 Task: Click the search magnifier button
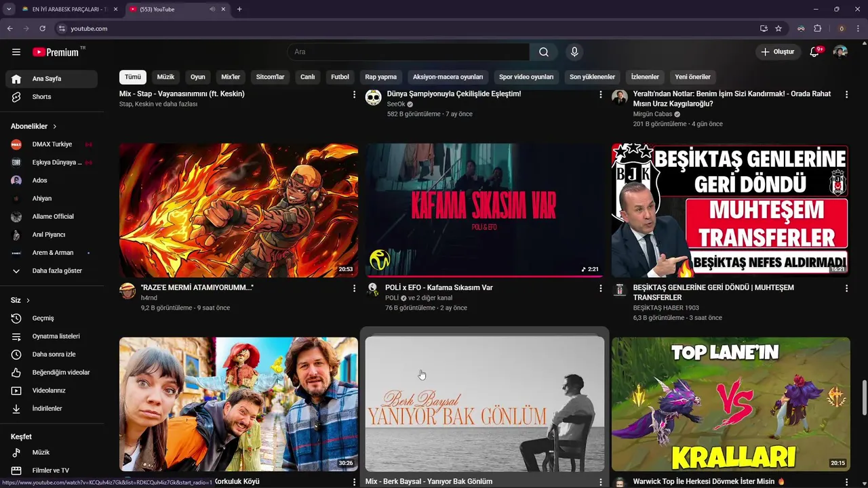(x=544, y=52)
